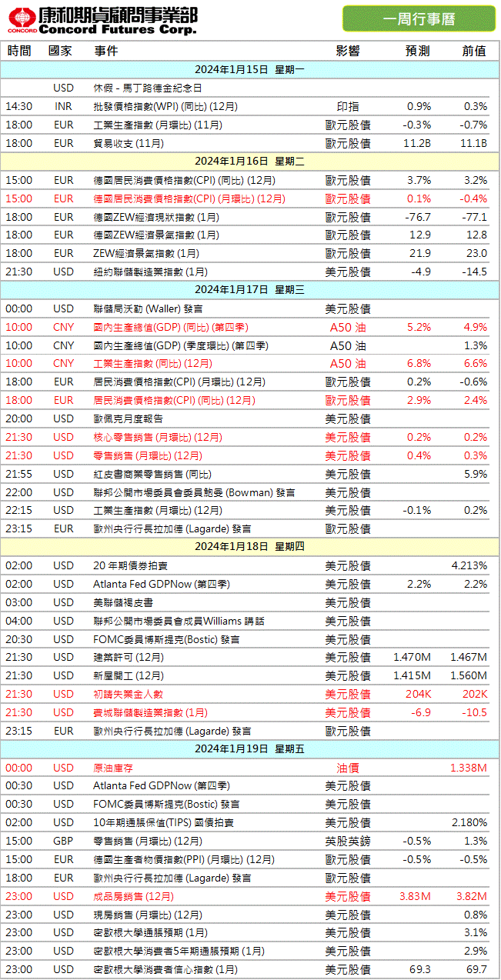The image size is (501, 980).
Task: Select the red 原油庫存 event
Action: (114, 768)
